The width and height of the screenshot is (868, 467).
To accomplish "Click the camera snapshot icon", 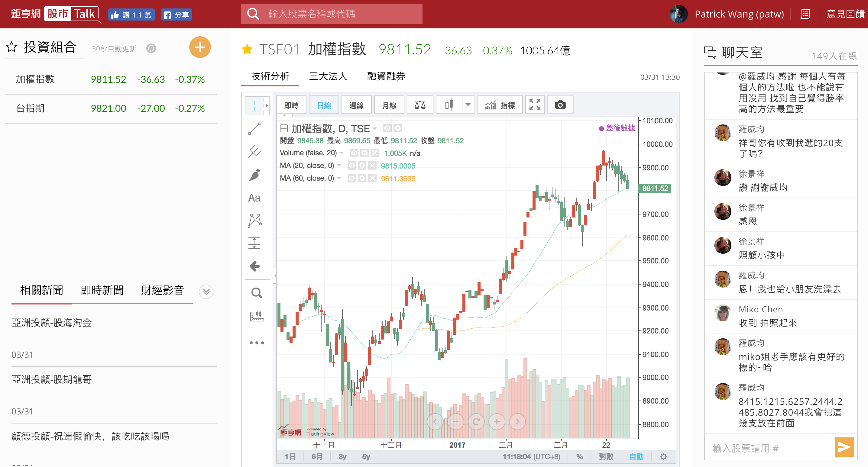I will pos(560,105).
